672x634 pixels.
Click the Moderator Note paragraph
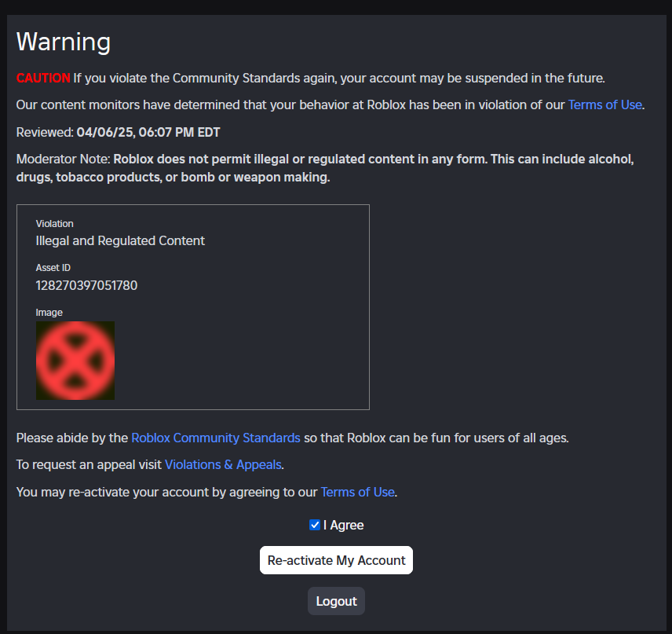[324, 167]
